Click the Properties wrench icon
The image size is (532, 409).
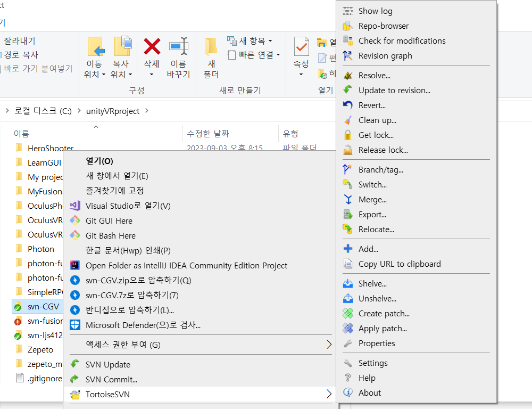tap(348, 343)
